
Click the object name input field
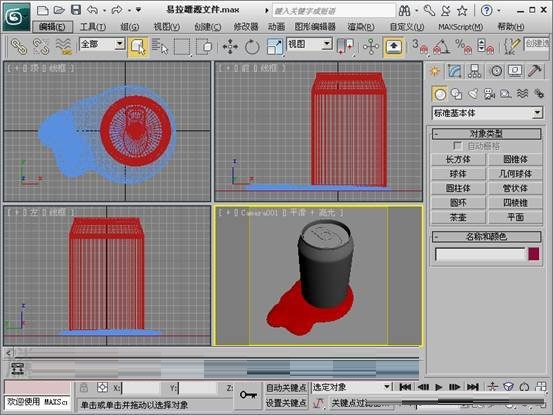coord(481,254)
